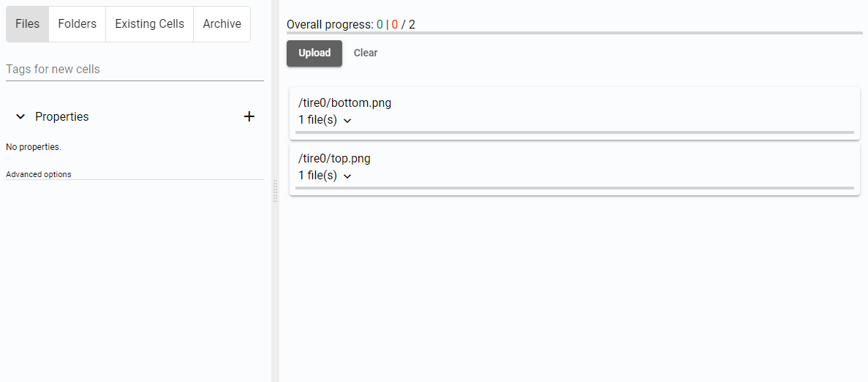Grab the vertical panel splitter handle

tap(276, 191)
